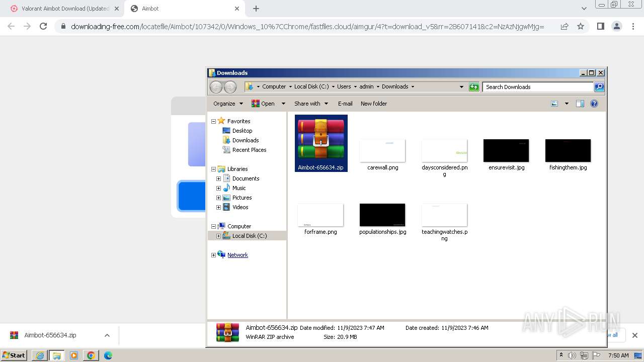Click the change view icon
Image resolution: width=644 pixels, height=362 pixels.
pyautogui.click(x=554, y=104)
